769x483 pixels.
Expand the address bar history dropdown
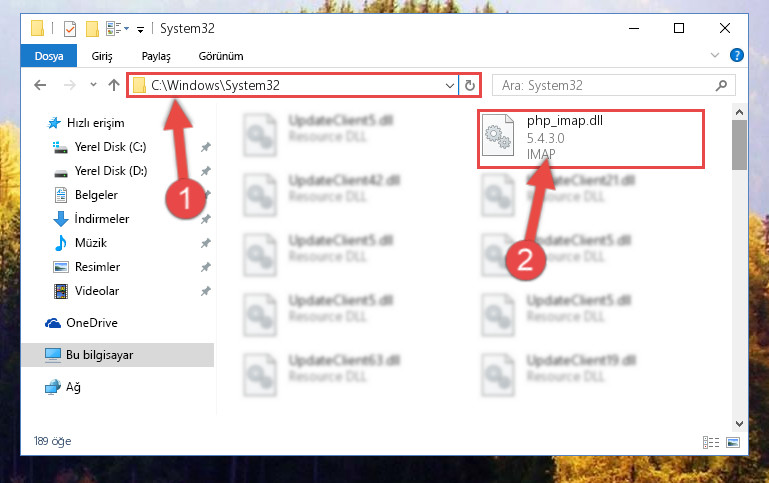click(449, 86)
